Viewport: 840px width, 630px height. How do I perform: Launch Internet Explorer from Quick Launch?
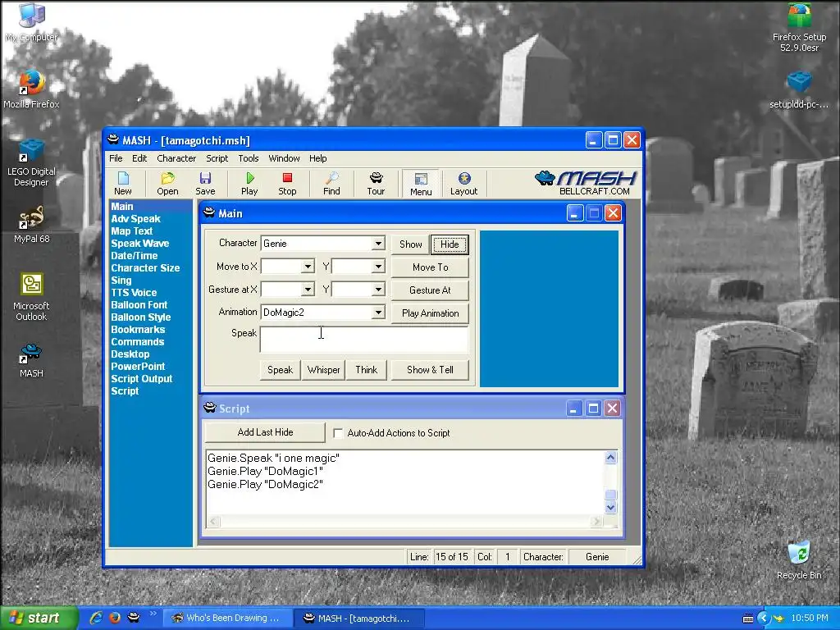tap(97, 618)
